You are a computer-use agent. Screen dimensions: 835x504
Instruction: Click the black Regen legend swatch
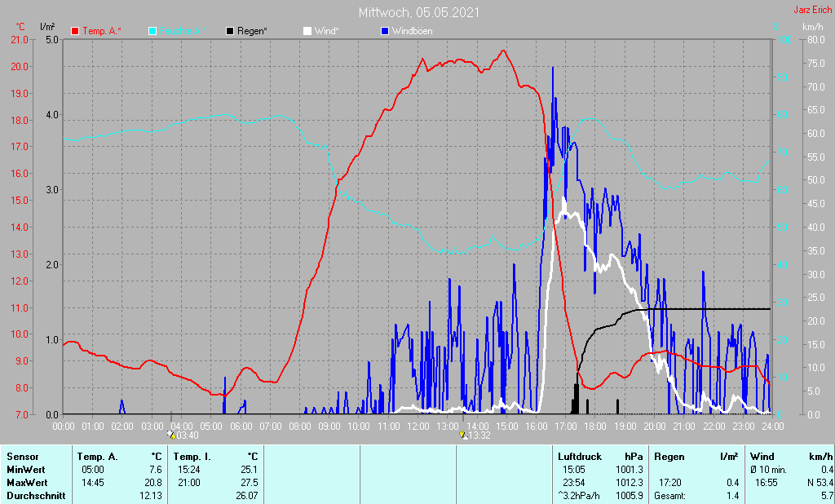[x=229, y=32]
